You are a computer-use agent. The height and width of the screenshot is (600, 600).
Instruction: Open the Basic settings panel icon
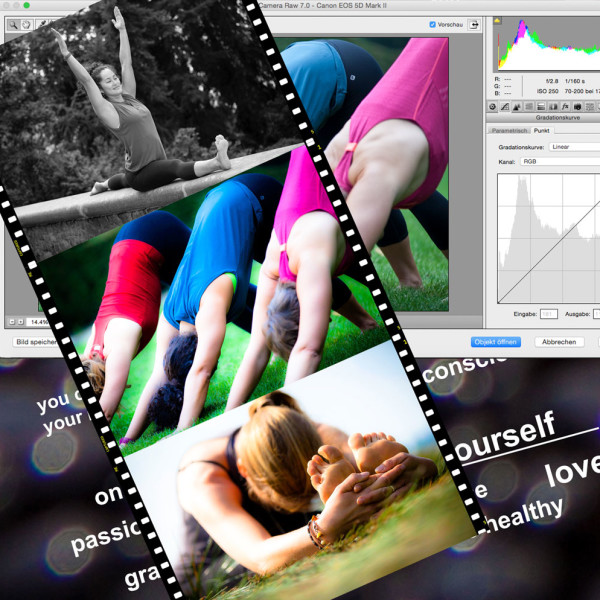(x=493, y=107)
